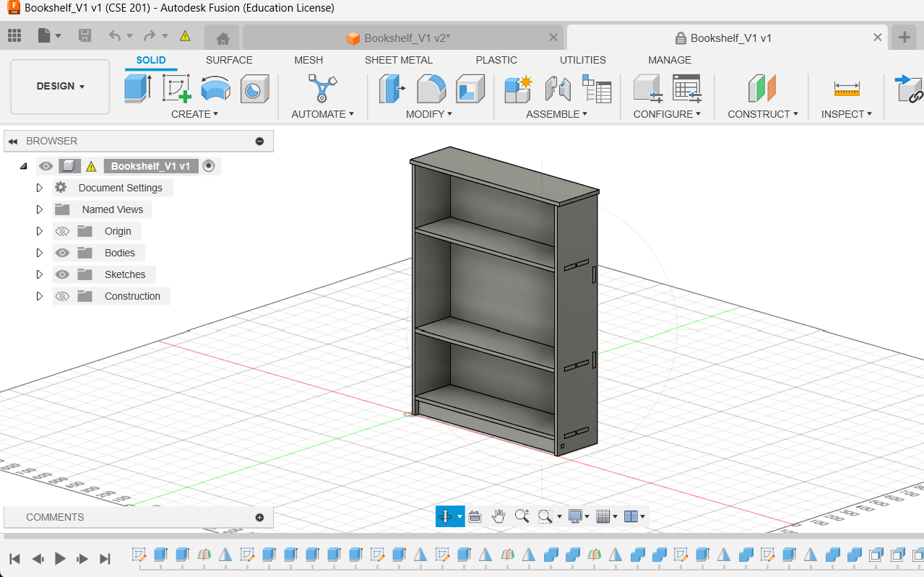Select the Revolve tool icon
924x577 pixels.
(215, 89)
